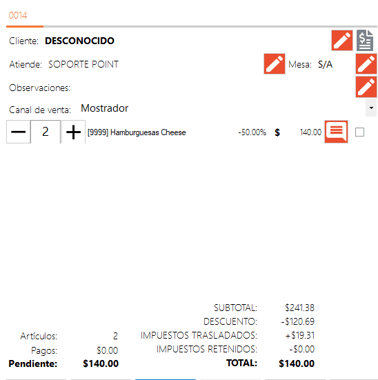Edit the Cliente with the pencil icon
378x380 pixels.
pyautogui.click(x=342, y=41)
